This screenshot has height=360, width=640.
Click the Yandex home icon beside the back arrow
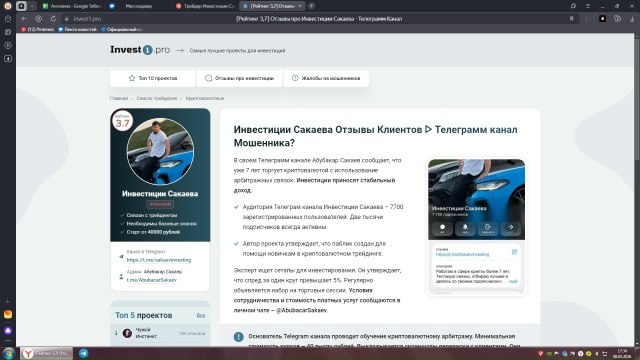[x=38, y=19]
